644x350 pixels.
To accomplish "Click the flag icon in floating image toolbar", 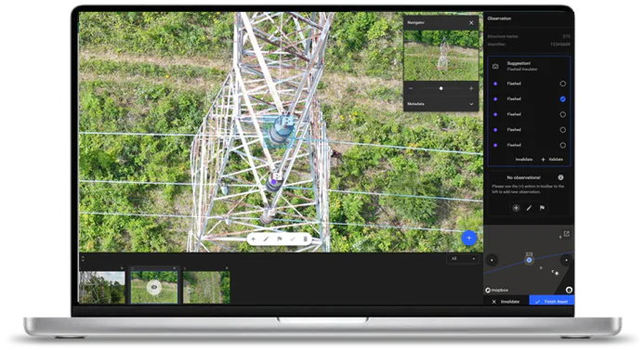I will tap(280, 239).
